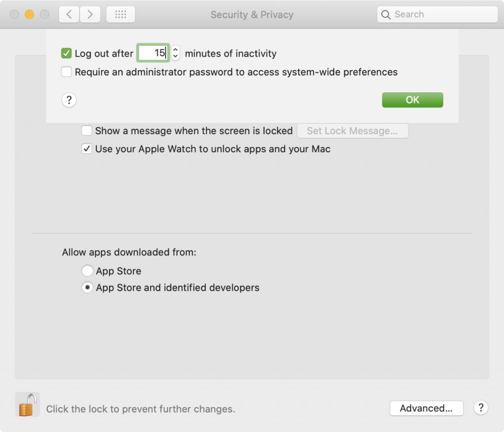Click the minutes stepper arrows
Screen dimensions: 504x432
[176, 53]
